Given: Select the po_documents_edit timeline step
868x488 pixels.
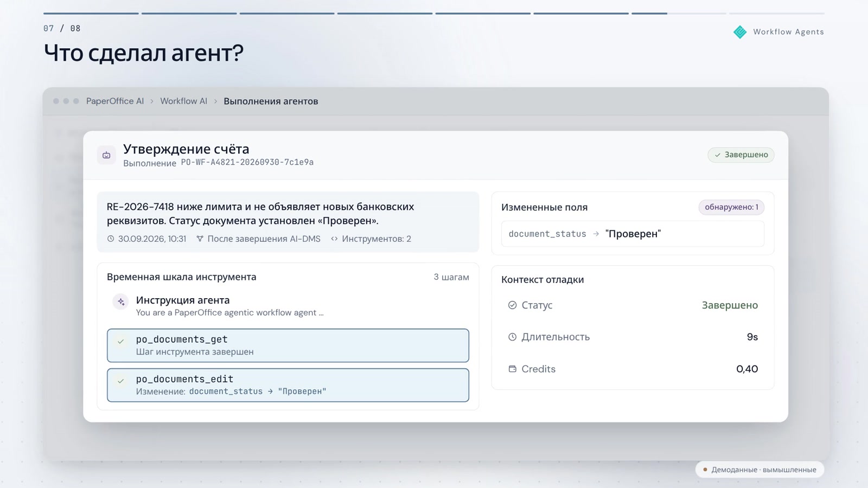Looking at the screenshot, I should 288,385.
